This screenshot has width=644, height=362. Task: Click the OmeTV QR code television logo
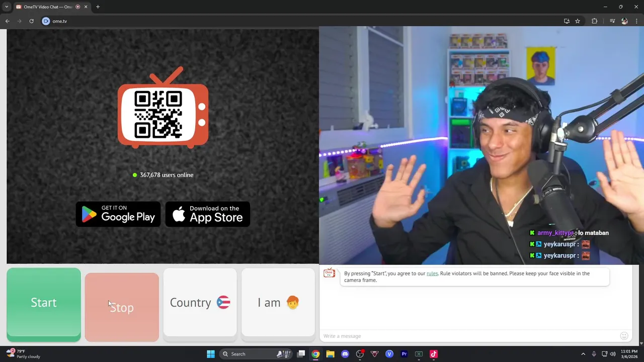[163, 108]
